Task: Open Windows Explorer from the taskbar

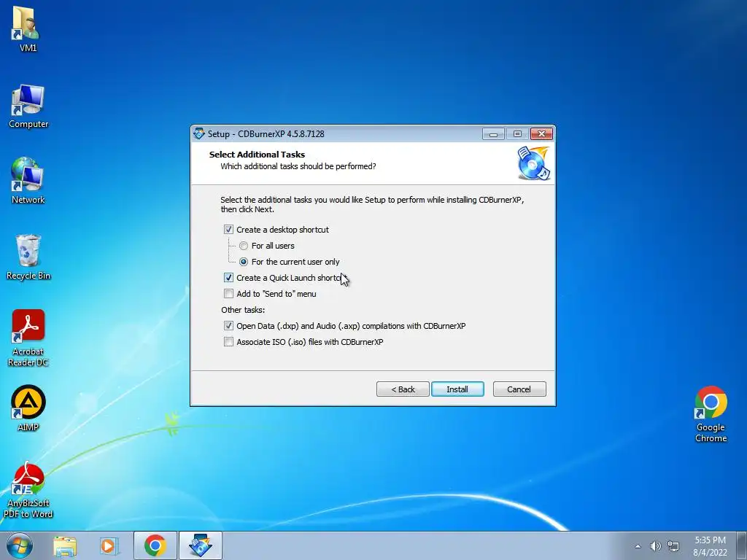Action: (65, 546)
